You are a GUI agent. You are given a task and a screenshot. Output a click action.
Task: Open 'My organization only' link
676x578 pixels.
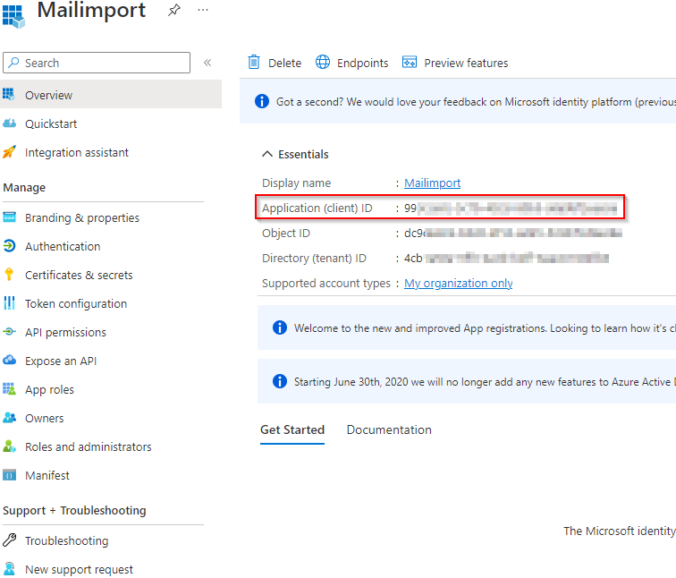pyautogui.click(x=458, y=283)
